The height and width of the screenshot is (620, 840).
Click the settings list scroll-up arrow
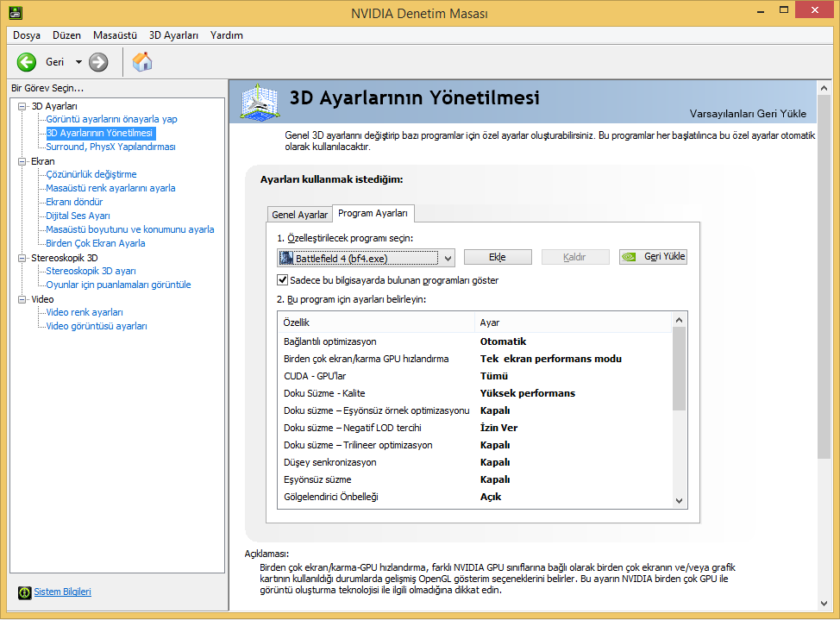click(679, 320)
